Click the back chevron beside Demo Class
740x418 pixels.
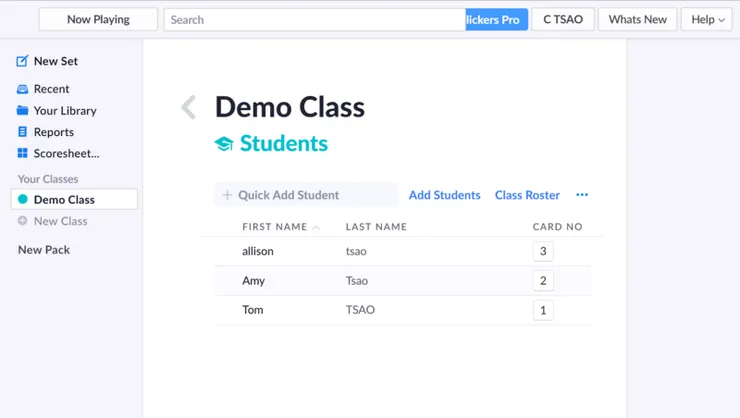pos(188,108)
